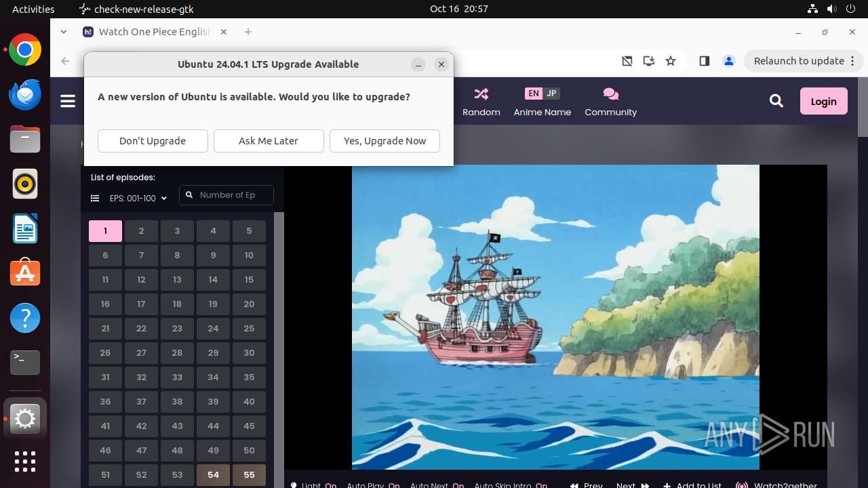Viewport: 868px width, 488px height.
Task: Select episode 24
Action: coord(213,329)
